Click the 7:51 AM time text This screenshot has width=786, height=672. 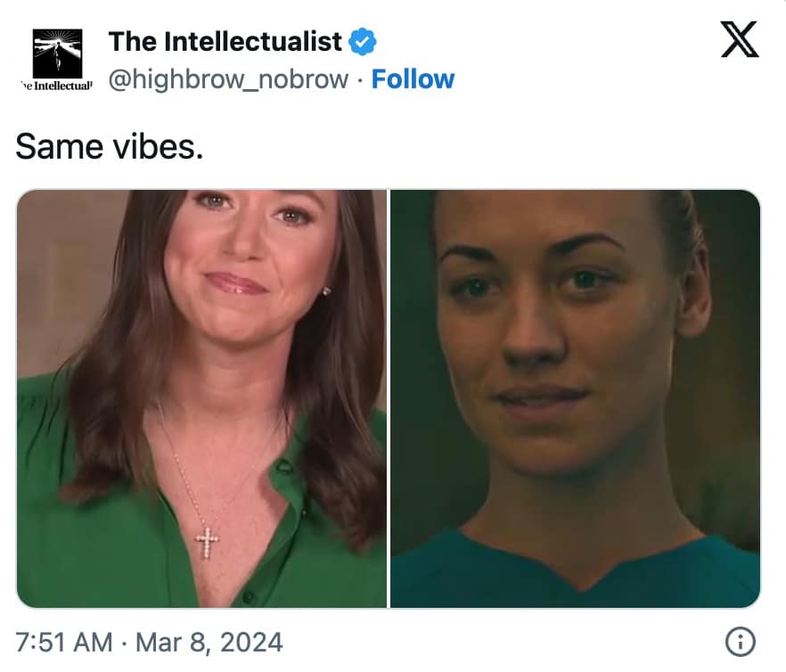point(64,642)
